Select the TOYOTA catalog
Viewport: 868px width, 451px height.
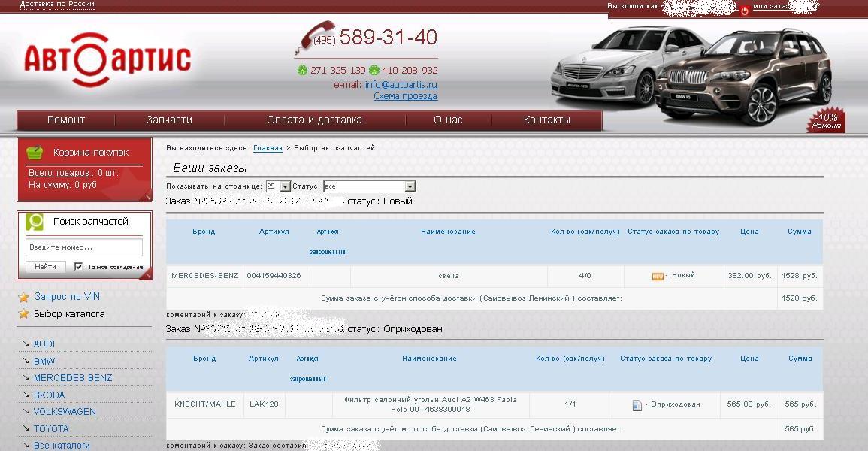point(51,429)
